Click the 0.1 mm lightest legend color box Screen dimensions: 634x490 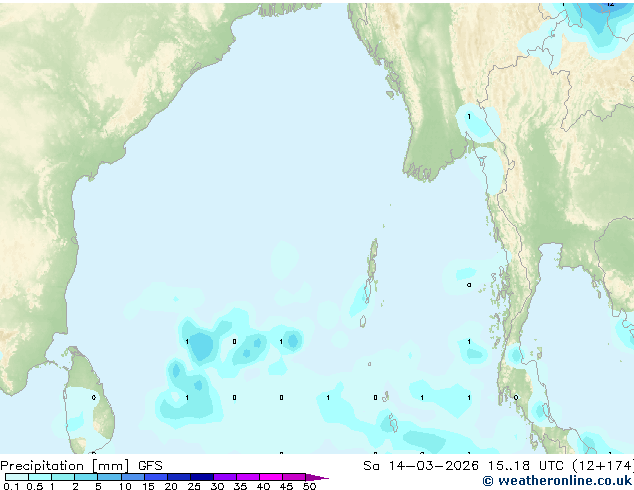click(17, 477)
